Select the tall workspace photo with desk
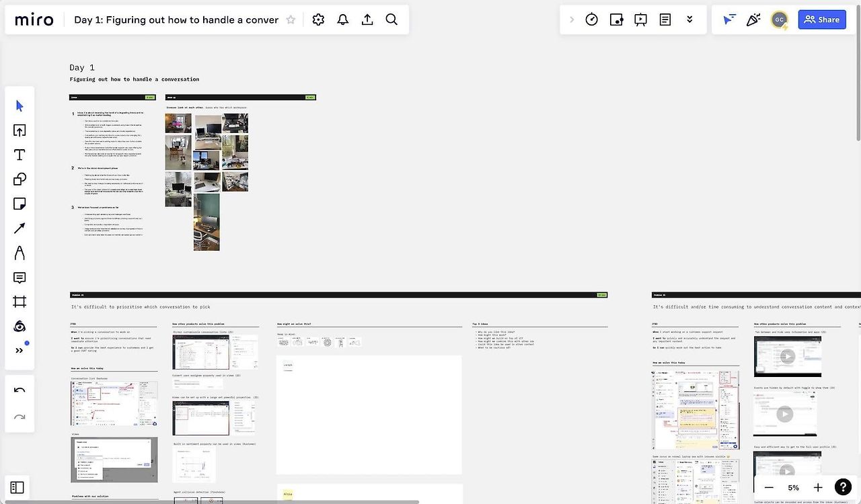Screen dimensions: 861x504 [207, 222]
